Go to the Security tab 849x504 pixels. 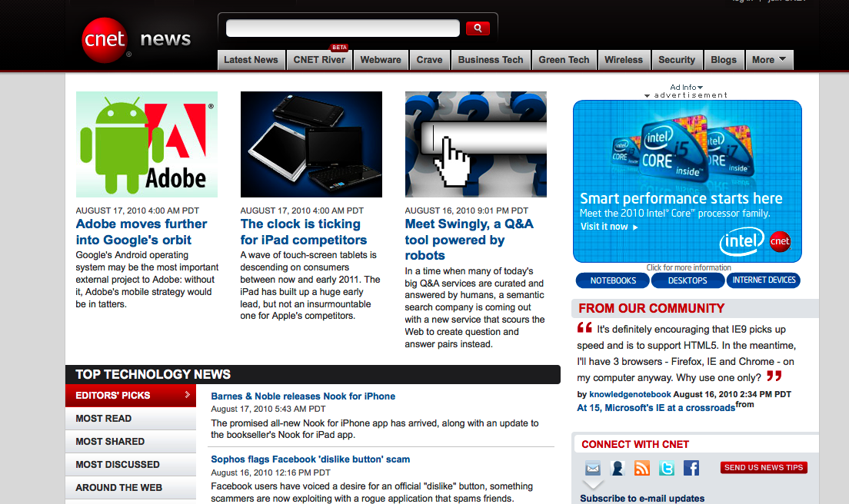(x=676, y=60)
